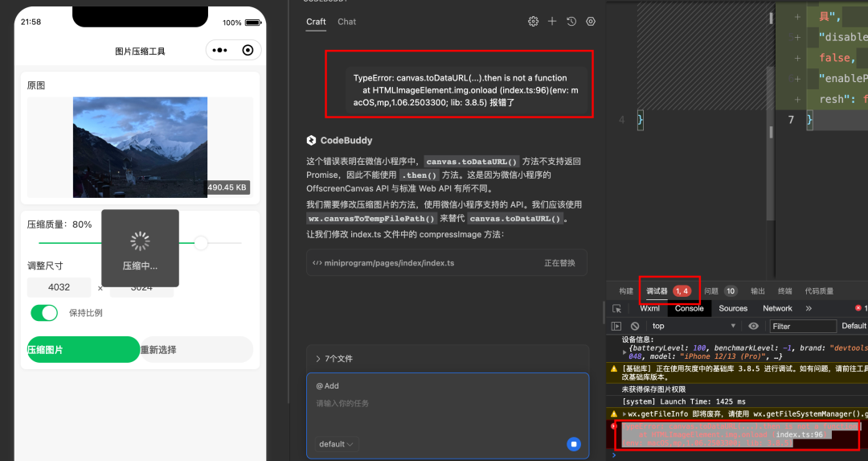
Task: Open live expression eye icon in console
Action: 753,326
